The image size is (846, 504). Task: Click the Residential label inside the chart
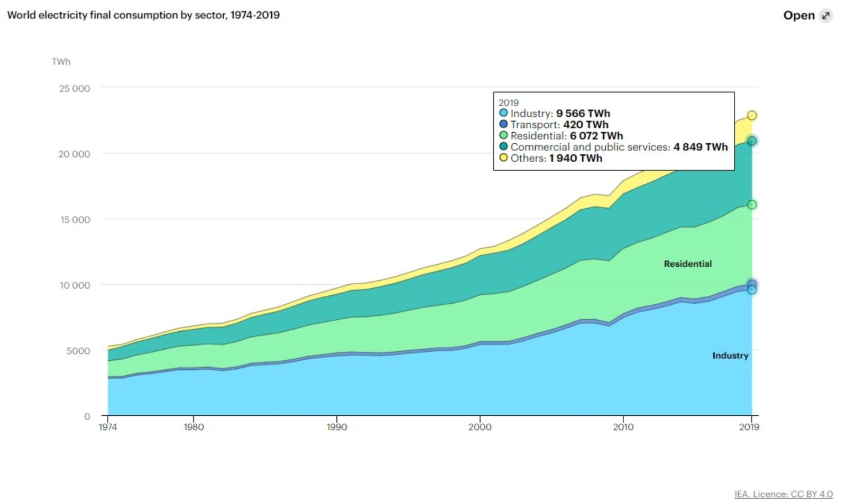(687, 264)
